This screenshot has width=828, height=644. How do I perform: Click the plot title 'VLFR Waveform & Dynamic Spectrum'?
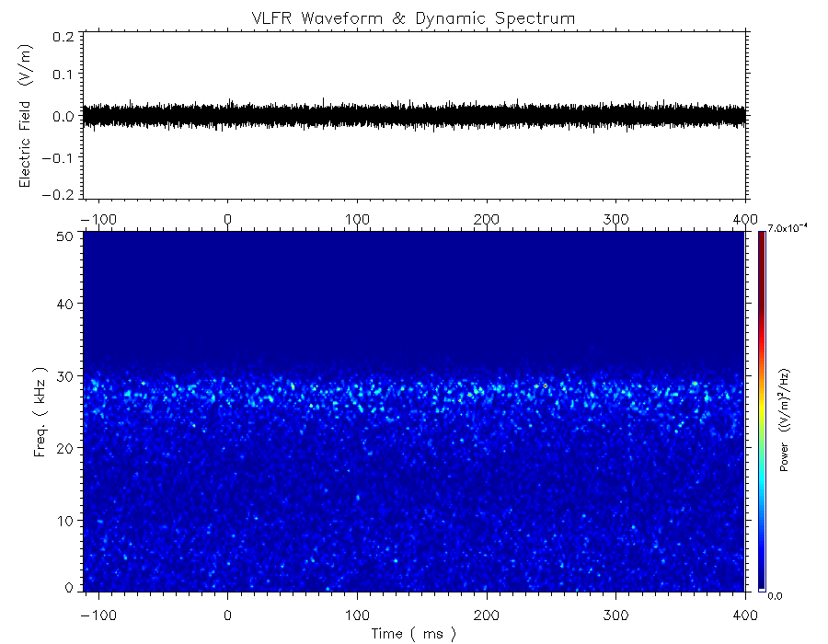point(413,17)
